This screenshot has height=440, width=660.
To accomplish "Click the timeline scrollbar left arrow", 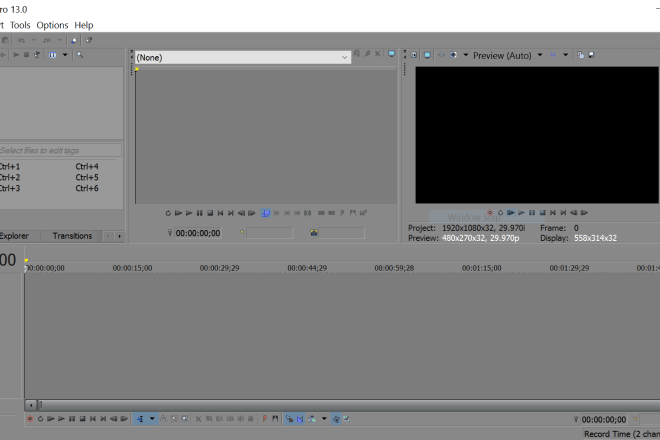I will point(31,405).
